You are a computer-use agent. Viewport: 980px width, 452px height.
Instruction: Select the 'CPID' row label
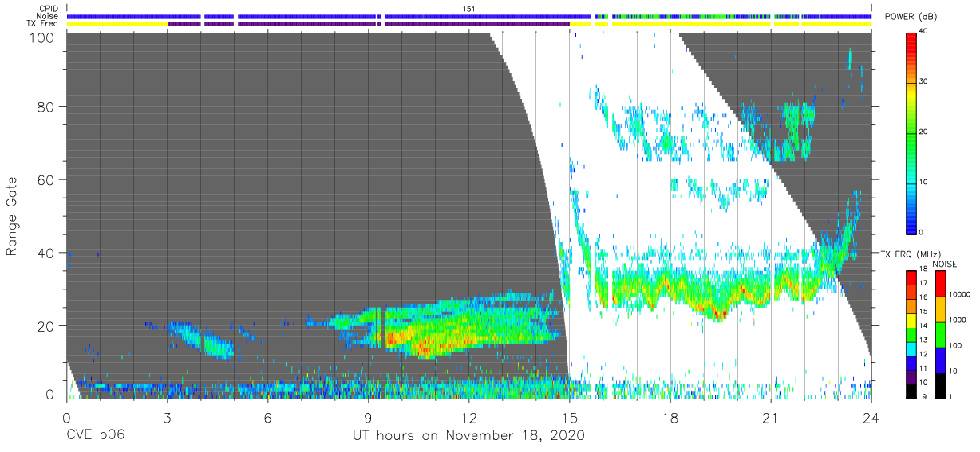coord(50,8)
